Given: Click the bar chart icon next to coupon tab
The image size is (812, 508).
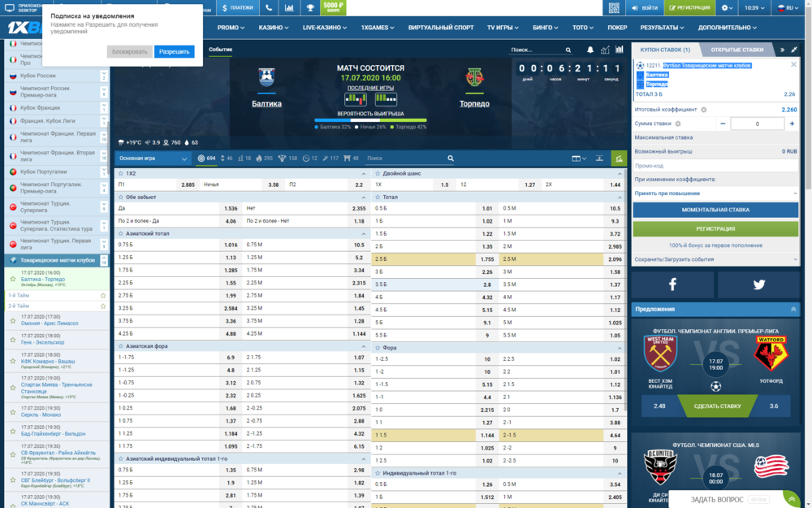Looking at the screenshot, I should pyautogui.click(x=620, y=50).
